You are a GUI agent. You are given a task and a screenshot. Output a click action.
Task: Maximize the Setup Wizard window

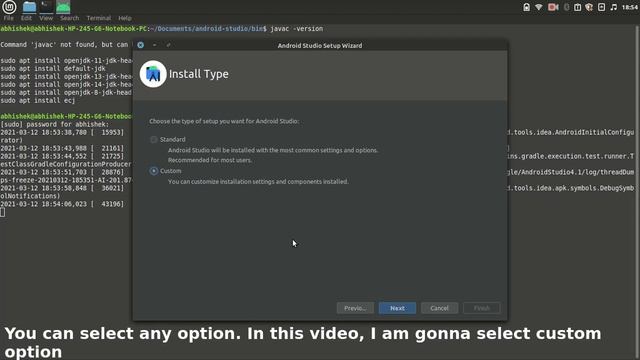coord(168,45)
